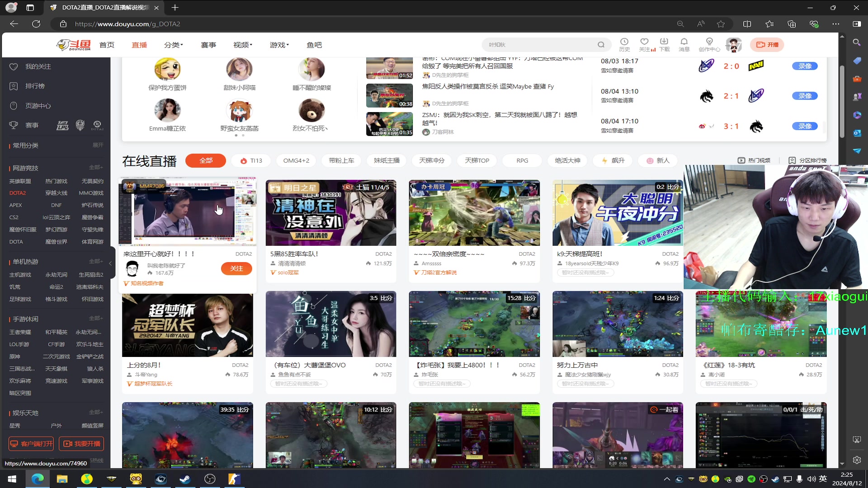Open 全部 next to 娱乐天地
Viewport: 868px width, 488px height.
pyautogui.click(x=96, y=413)
